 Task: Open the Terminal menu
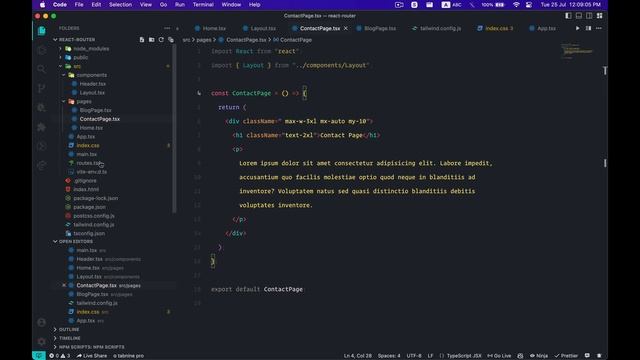203,4
